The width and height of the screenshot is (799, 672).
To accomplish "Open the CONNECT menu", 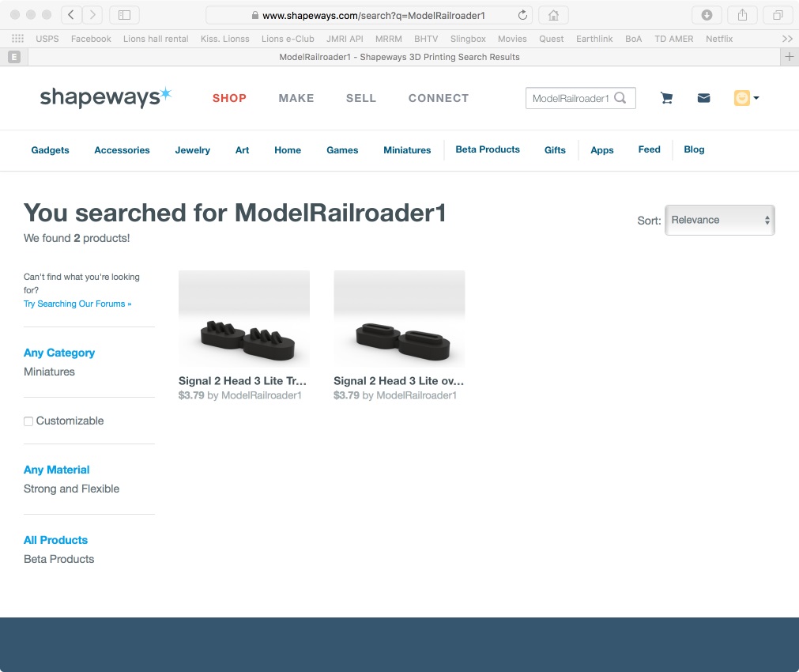I will [439, 98].
